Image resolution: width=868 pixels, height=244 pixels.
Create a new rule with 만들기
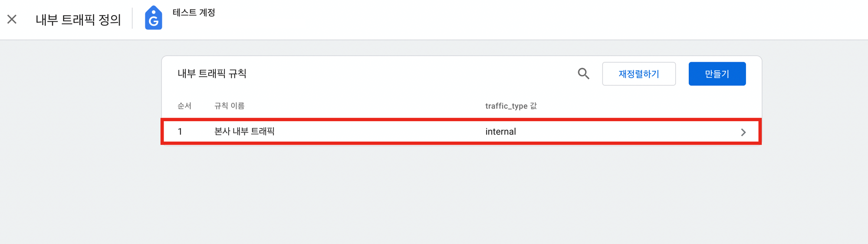click(717, 74)
